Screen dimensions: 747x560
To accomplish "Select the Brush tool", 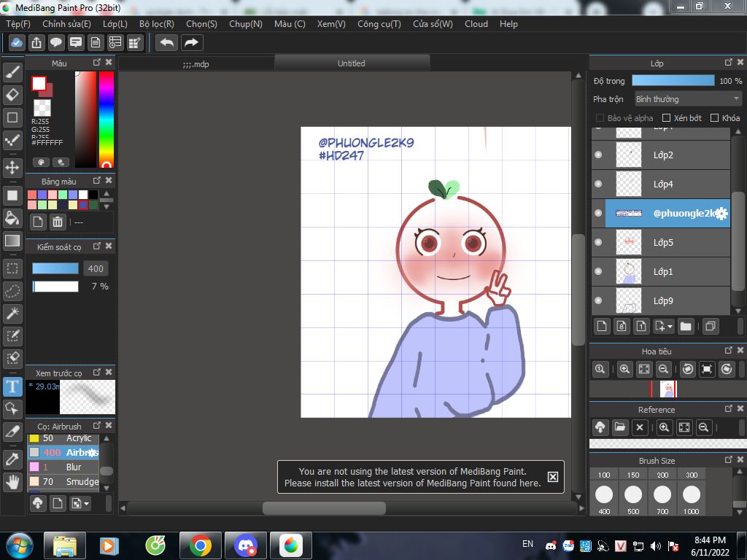I will point(12,72).
